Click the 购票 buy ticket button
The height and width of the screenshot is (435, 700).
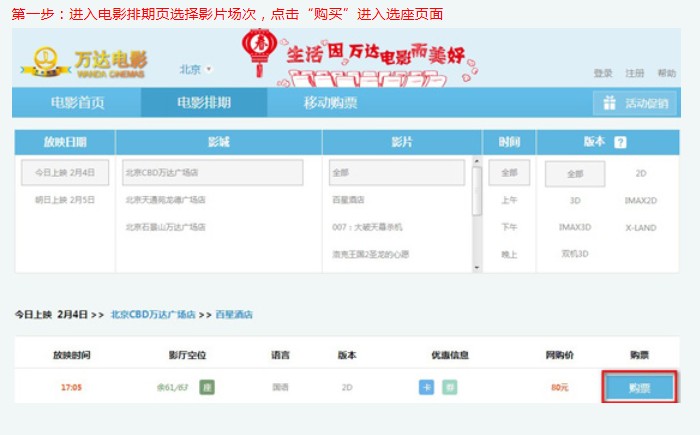639,388
